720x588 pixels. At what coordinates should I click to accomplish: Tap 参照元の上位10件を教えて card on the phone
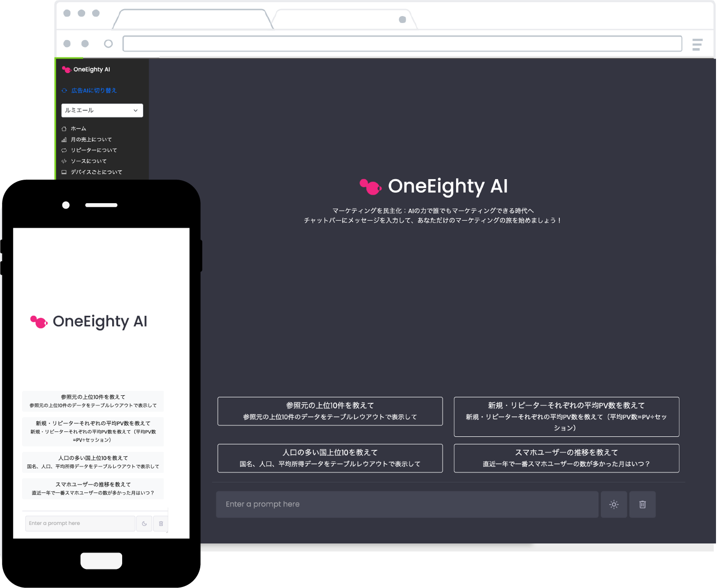[x=93, y=401]
